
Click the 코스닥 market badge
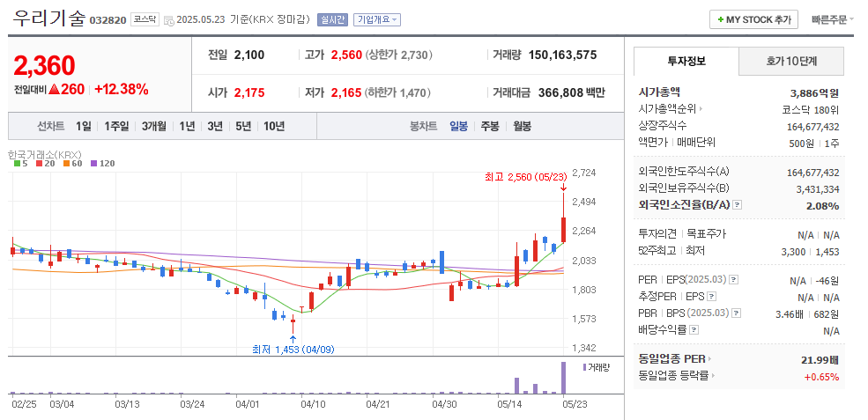click(145, 19)
